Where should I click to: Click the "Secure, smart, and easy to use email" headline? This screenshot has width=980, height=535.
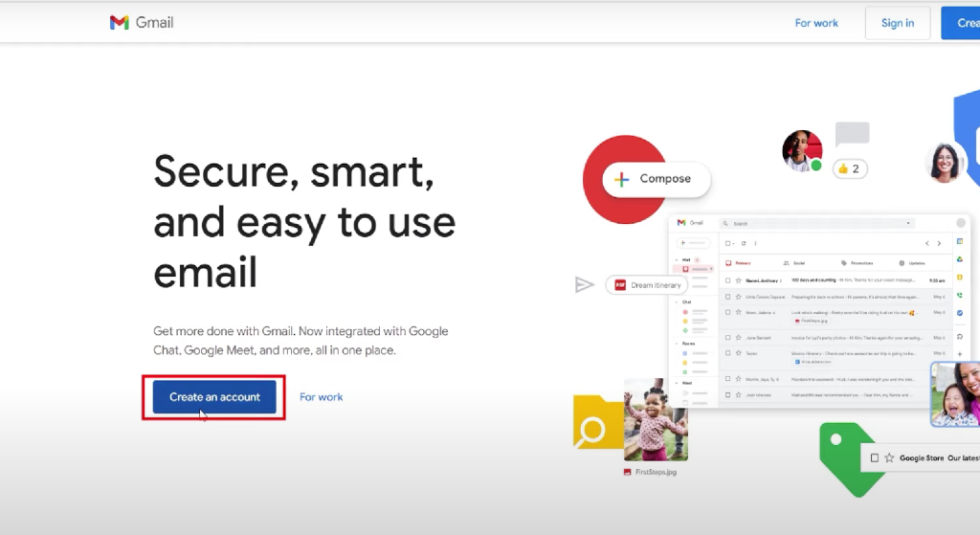click(x=304, y=222)
